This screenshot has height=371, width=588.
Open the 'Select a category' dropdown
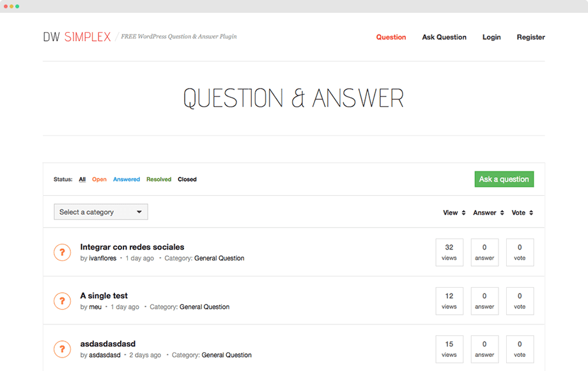[x=101, y=212]
